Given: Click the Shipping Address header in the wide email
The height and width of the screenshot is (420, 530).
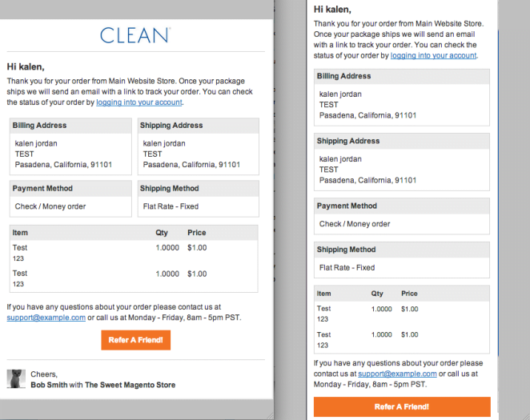Looking at the screenshot, I should pos(171,126).
